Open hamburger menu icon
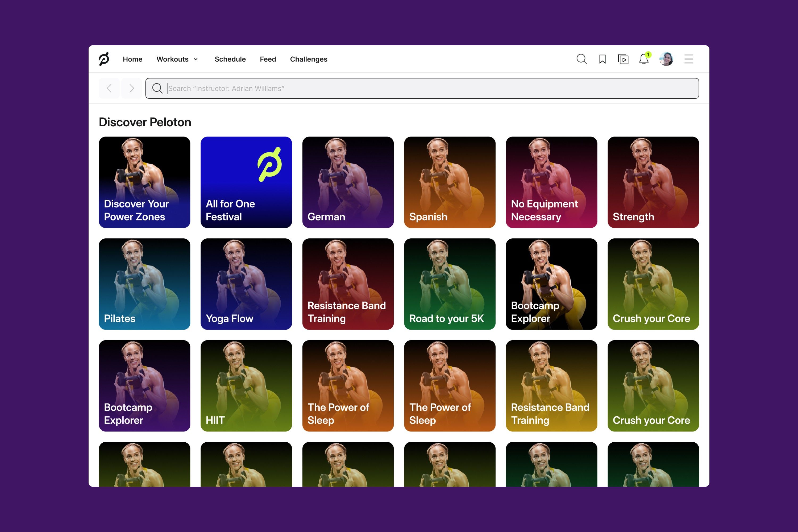 (688, 59)
